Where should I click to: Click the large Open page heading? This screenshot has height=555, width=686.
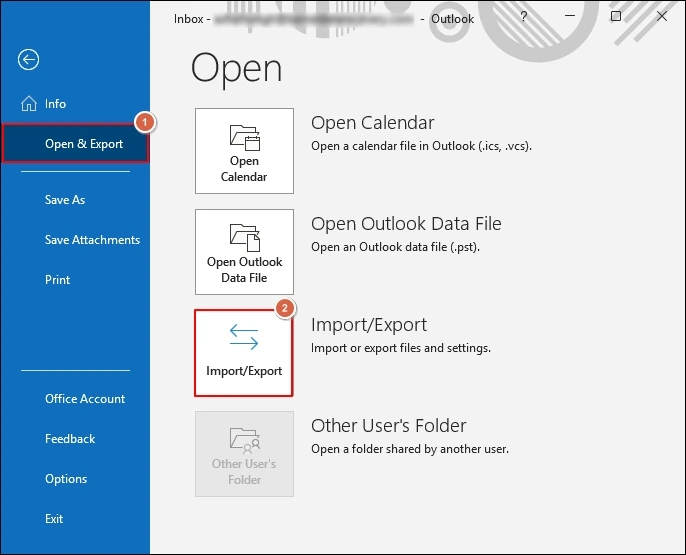pos(236,68)
